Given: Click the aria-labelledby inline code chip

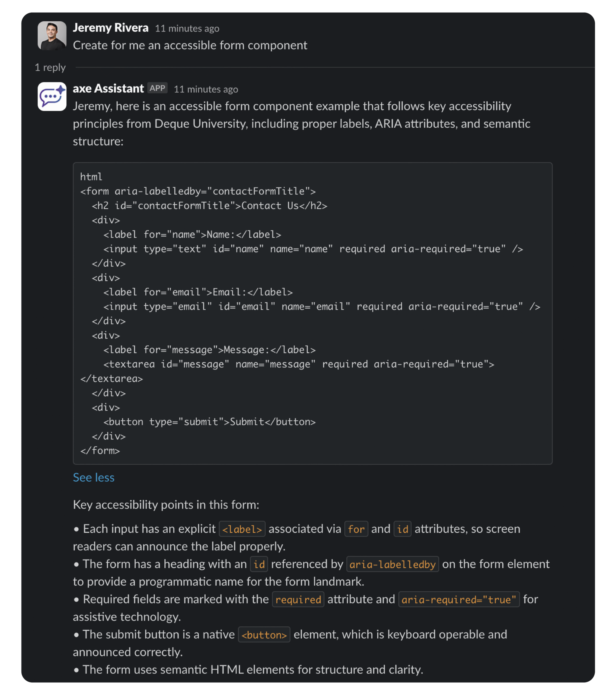Looking at the screenshot, I should tap(392, 564).
